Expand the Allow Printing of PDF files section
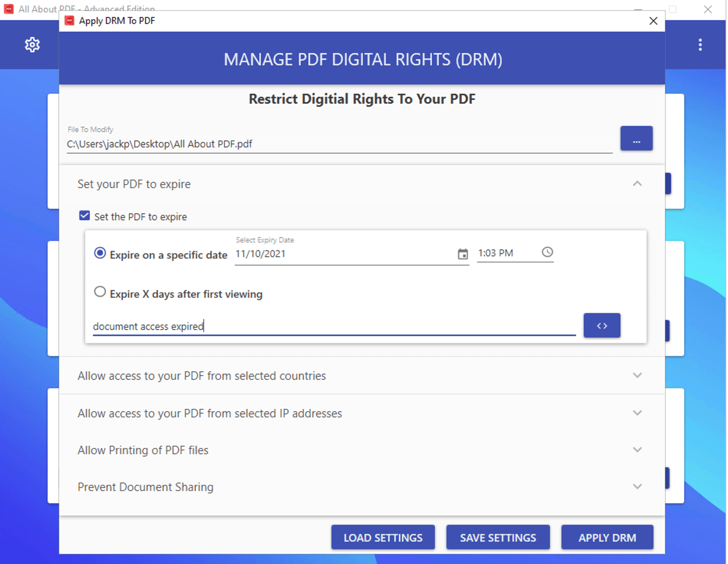The width and height of the screenshot is (728, 564). (638, 450)
